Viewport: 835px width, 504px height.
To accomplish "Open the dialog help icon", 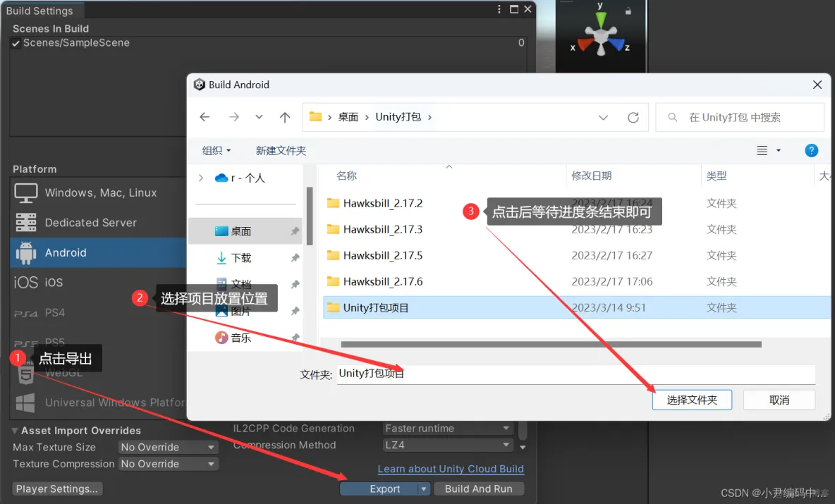I will [811, 151].
